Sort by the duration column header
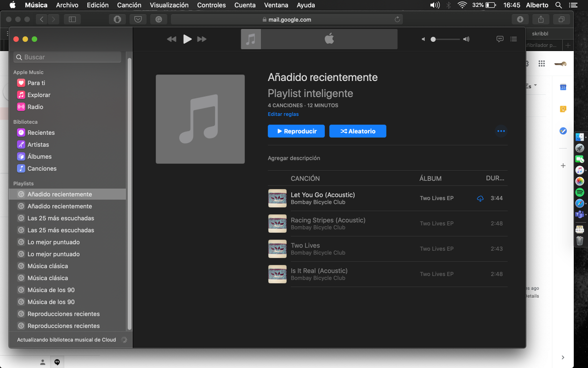This screenshot has height=368, width=588. [x=495, y=179]
